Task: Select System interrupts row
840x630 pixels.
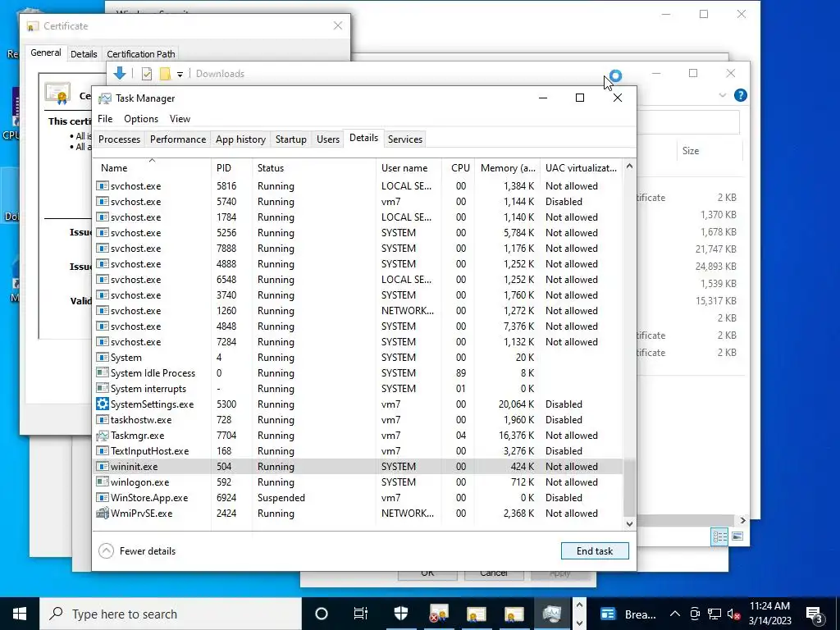Action: point(358,388)
